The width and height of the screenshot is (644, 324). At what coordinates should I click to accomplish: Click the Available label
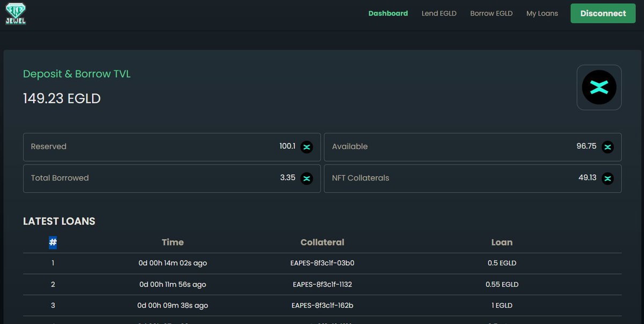click(350, 147)
